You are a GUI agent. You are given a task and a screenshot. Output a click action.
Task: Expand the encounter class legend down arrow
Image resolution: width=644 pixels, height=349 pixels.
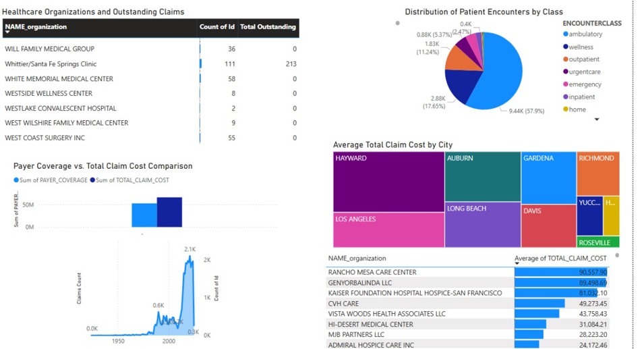tap(596, 119)
